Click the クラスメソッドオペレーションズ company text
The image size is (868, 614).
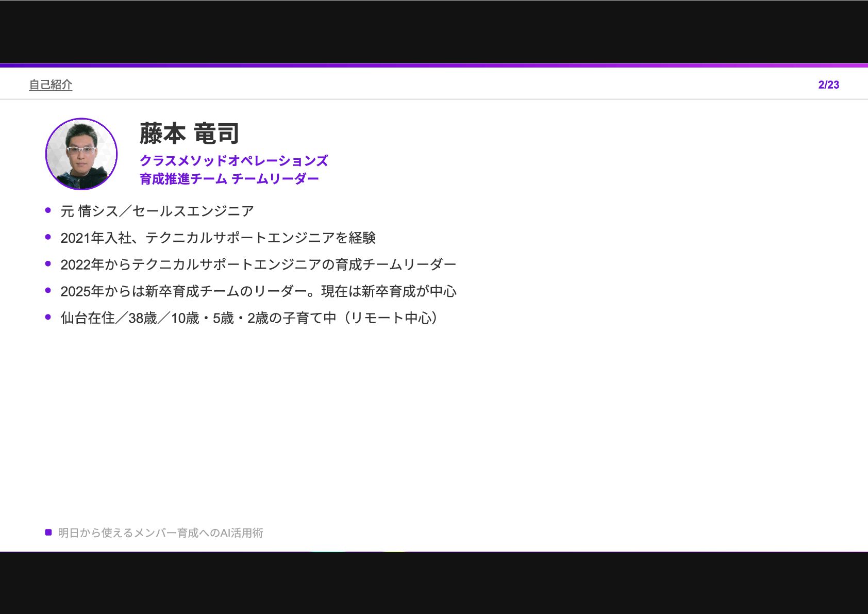[x=233, y=161]
